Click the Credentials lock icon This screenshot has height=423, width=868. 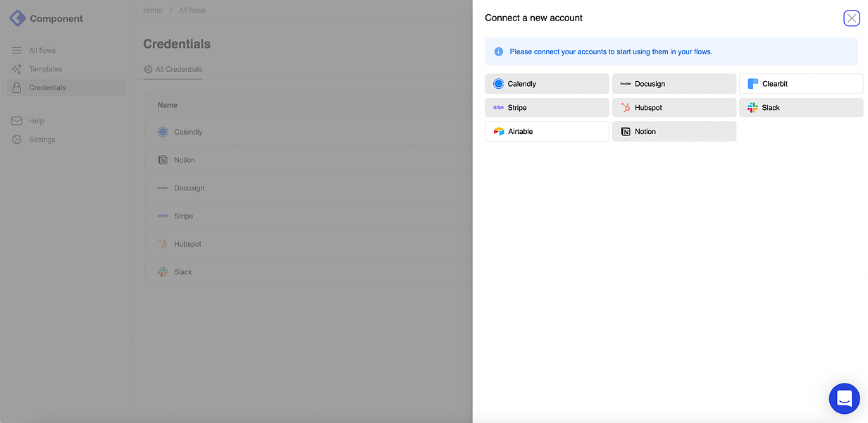[x=17, y=88]
